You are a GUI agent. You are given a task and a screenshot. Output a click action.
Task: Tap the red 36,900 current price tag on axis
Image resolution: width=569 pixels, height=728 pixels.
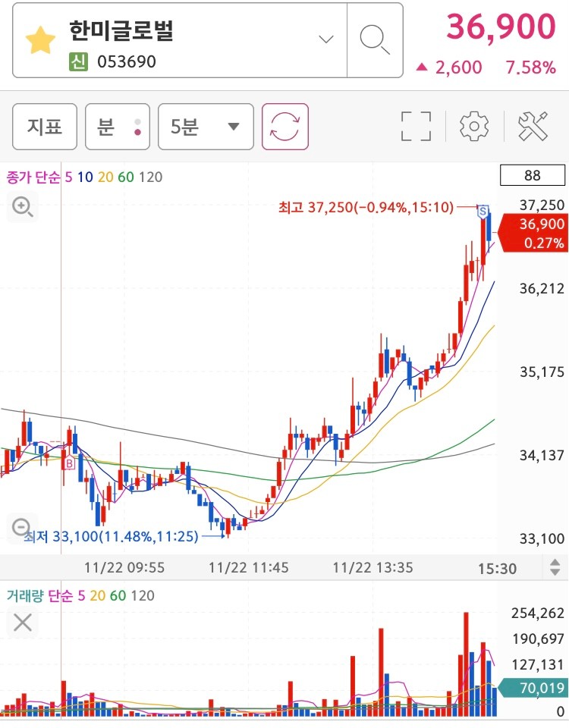[534, 233]
